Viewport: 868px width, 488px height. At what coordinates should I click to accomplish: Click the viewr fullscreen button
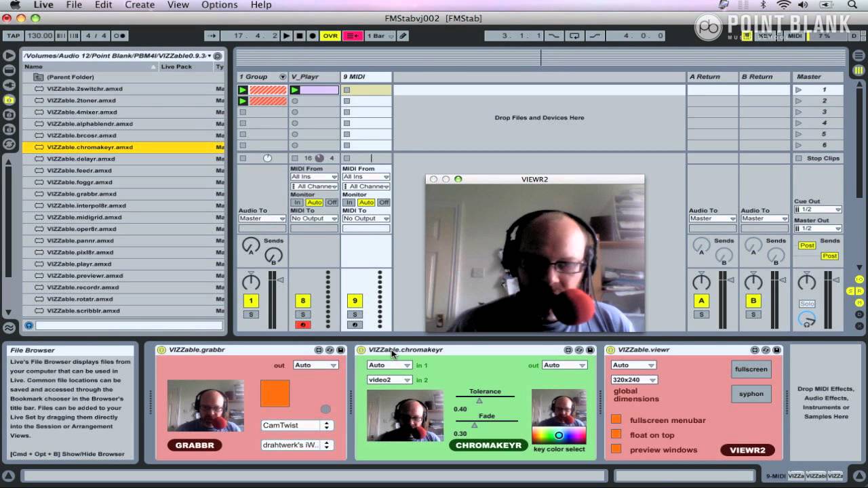[751, 369]
